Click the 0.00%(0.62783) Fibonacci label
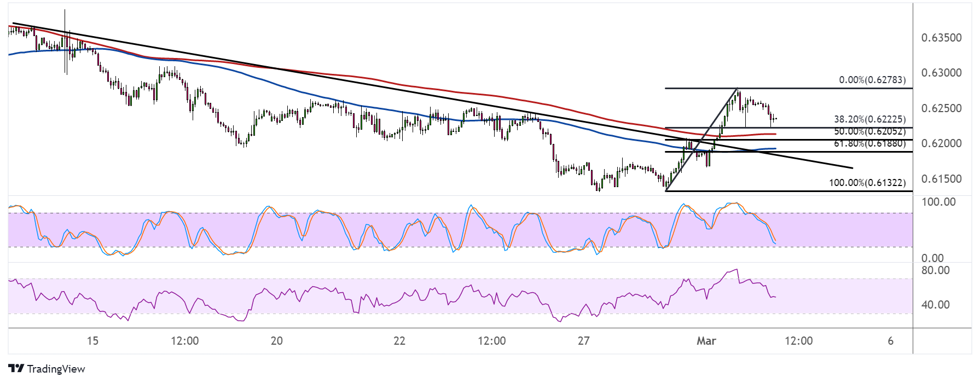 872,80
